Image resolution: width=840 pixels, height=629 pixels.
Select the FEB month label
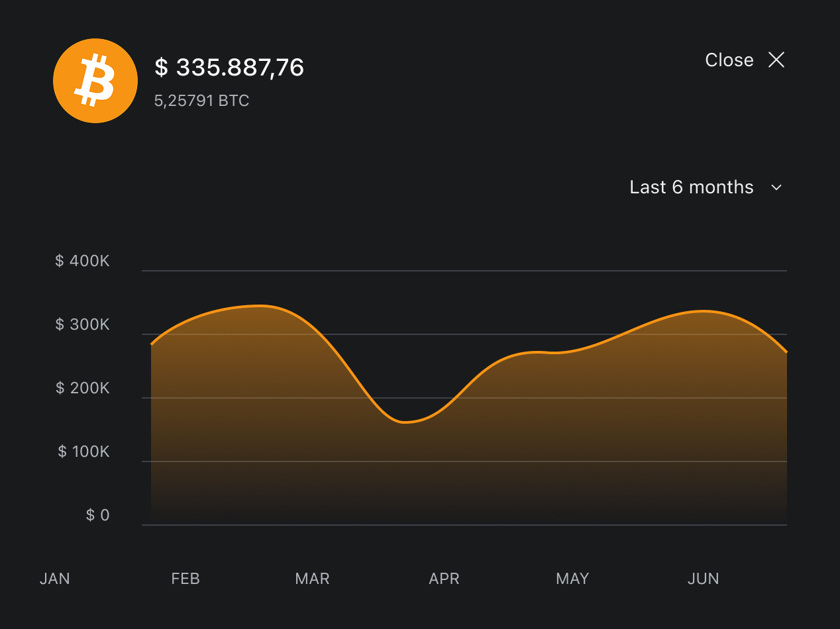tap(185, 579)
